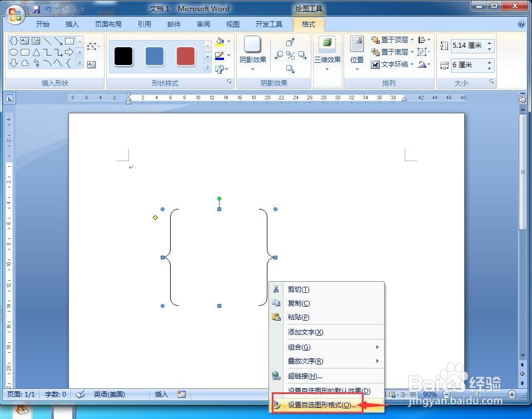Screen dimensions: 532x419
Task: Open the 视图 tab
Action: click(x=233, y=24)
